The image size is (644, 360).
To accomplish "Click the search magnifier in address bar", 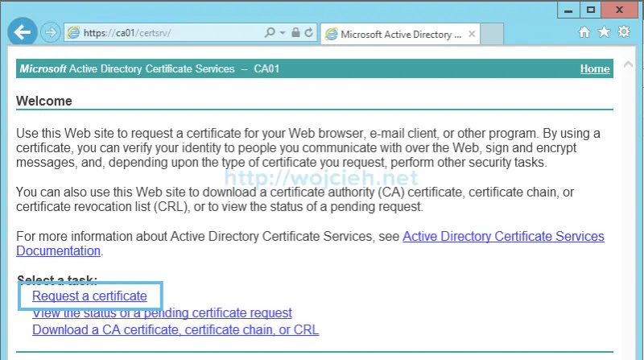I will pyautogui.click(x=270, y=32).
